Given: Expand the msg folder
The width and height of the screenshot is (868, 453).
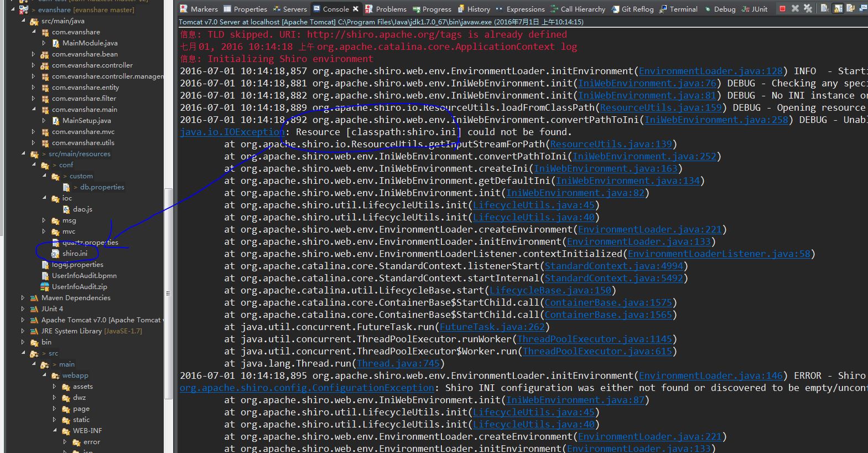Looking at the screenshot, I should (44, 220).
